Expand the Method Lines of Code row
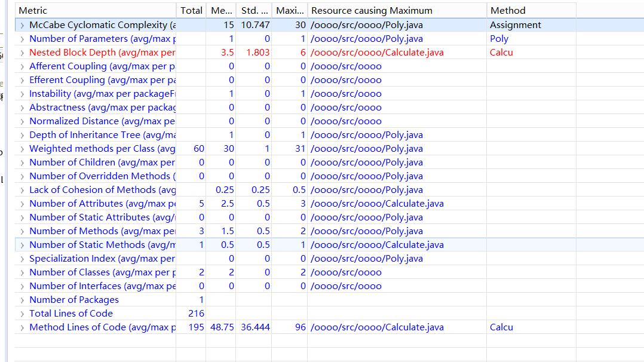 [x=23, y=327]
